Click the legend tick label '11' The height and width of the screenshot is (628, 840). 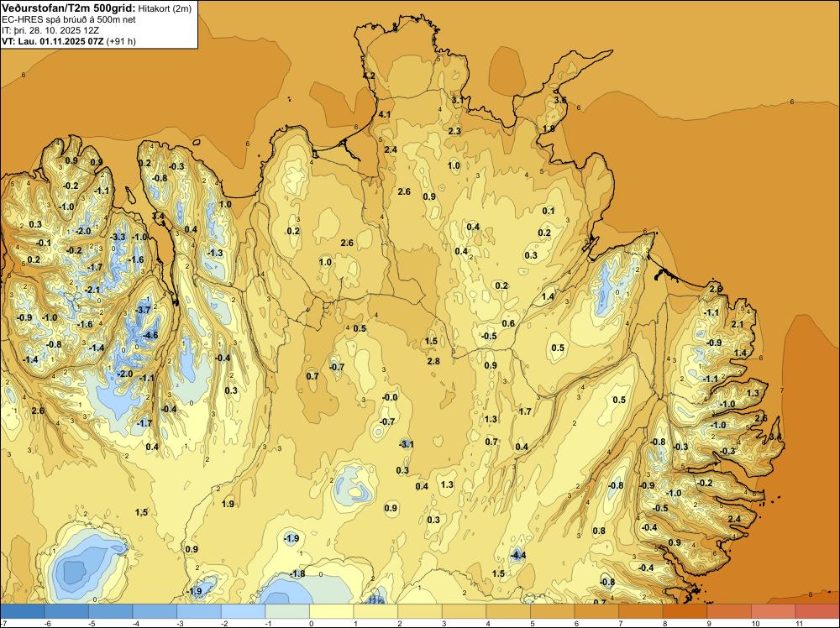pos(799,624)
